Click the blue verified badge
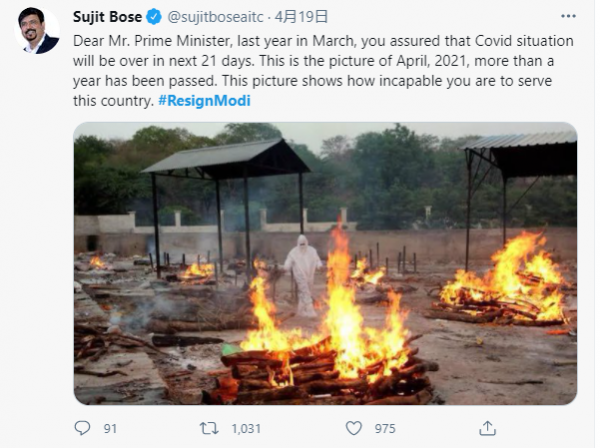 [x=153, y=17]
